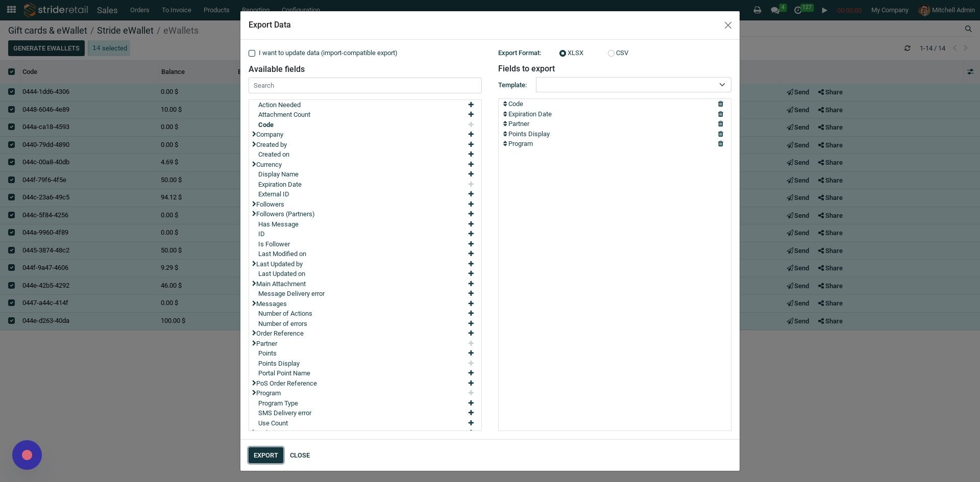Add Use Count field with plus icon
The height and width of the screenshot is (482, 980).
tap(471, 423)
